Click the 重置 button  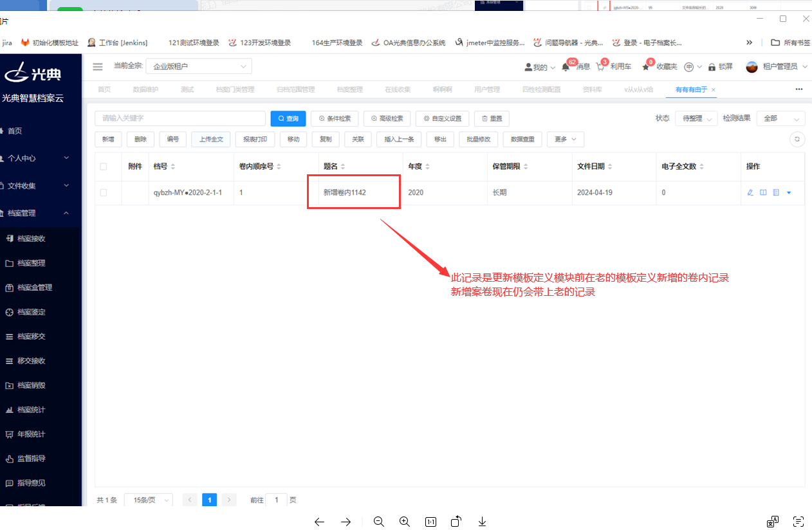(492, 118)
